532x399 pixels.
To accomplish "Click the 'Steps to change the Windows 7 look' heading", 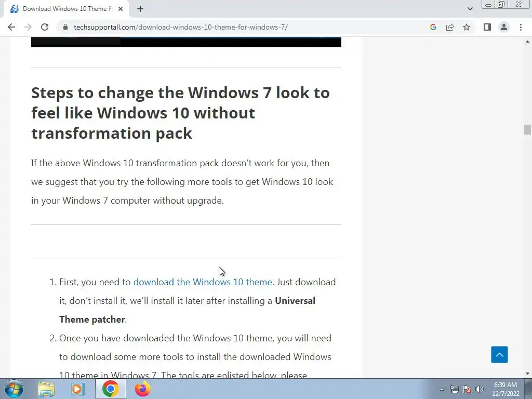I will click(x=180, y=113).
